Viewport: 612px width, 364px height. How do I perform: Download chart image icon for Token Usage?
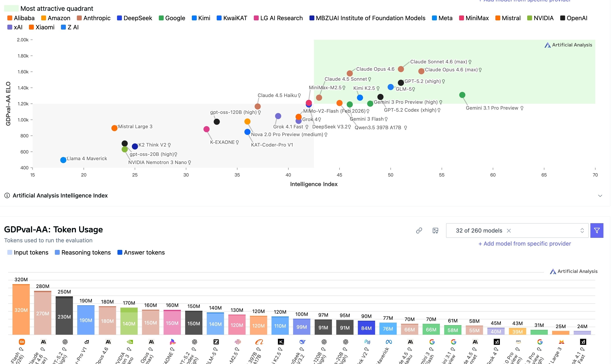(x=435, y=231)
